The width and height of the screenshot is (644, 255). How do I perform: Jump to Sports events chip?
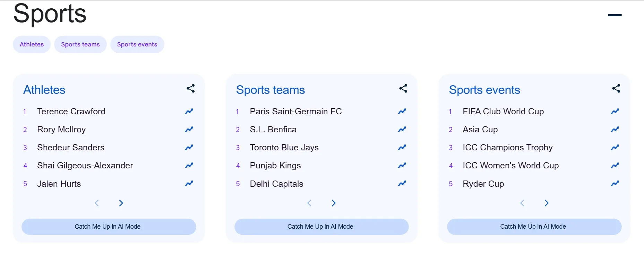click(x=137, y=44)
